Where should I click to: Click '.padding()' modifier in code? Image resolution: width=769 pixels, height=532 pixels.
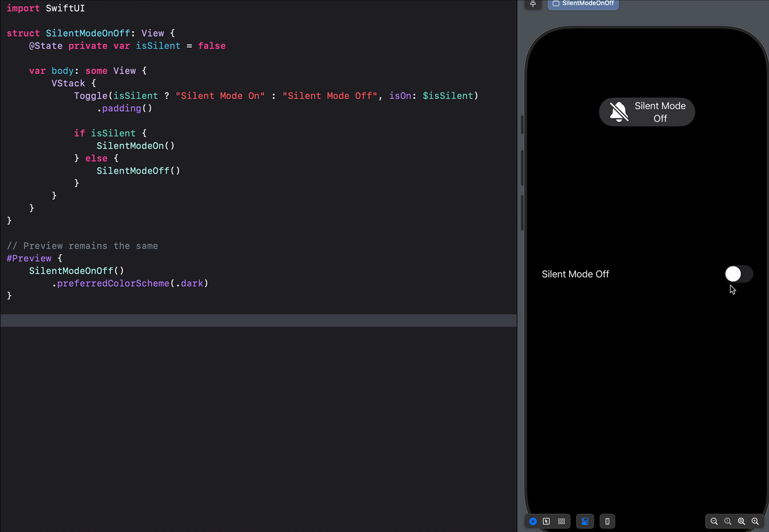[x=124, y=109]
